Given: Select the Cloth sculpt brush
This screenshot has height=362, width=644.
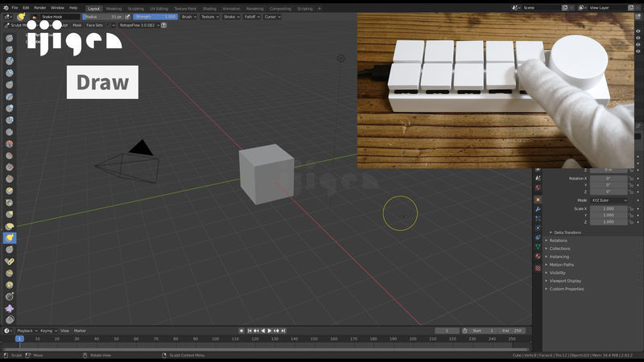Looking at the screenshot, I should [10, 309].
